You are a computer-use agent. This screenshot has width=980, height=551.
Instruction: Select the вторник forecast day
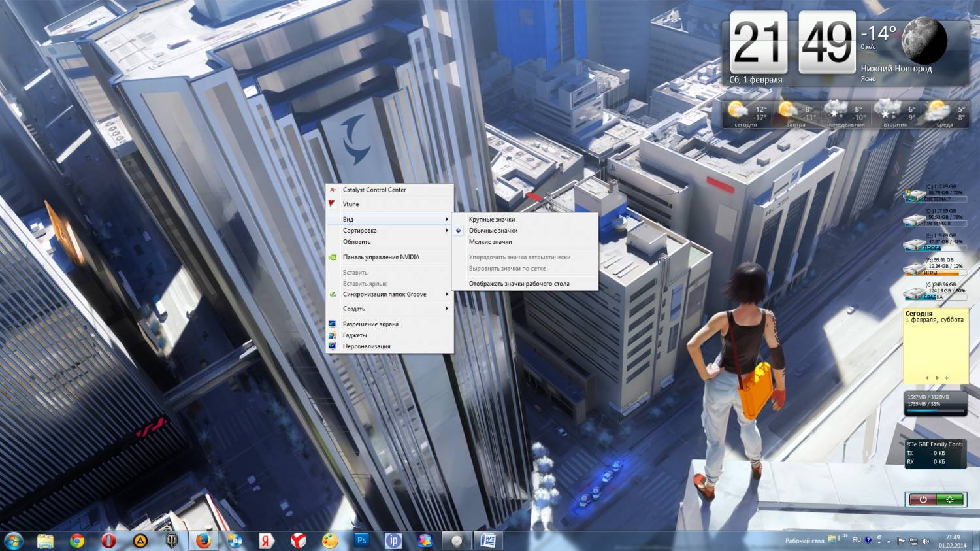click(x=895, y=114)
